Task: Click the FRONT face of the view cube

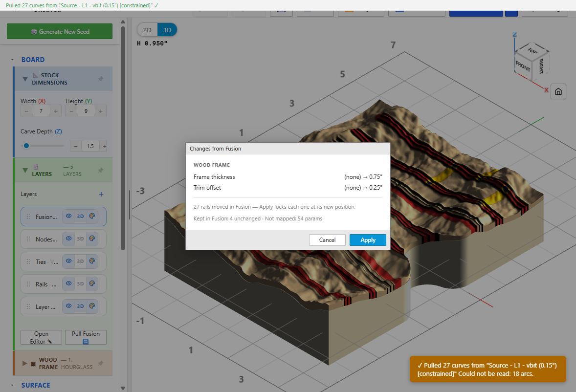Action: point(523,66)
